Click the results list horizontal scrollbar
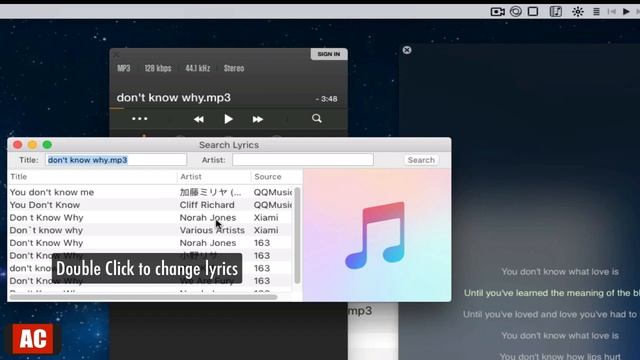 pos(144,297)
